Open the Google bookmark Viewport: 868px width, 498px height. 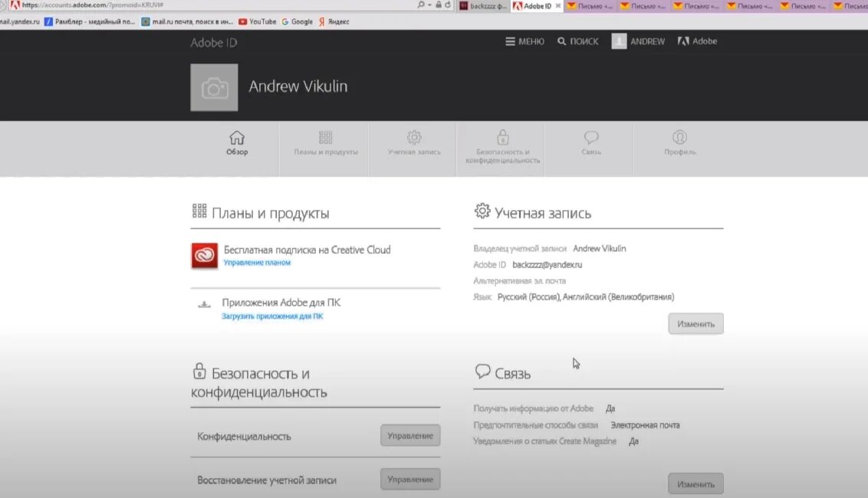298,21
